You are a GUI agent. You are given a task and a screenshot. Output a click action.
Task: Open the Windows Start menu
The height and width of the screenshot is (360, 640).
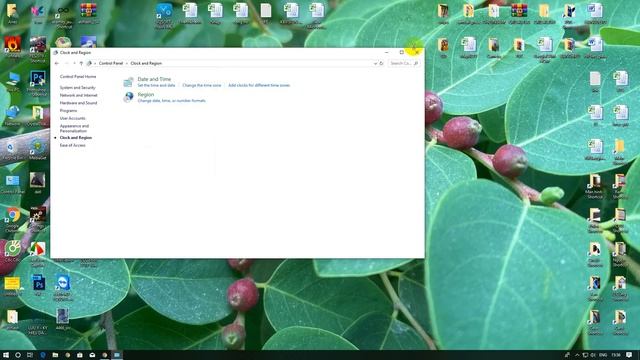point(6,355)
